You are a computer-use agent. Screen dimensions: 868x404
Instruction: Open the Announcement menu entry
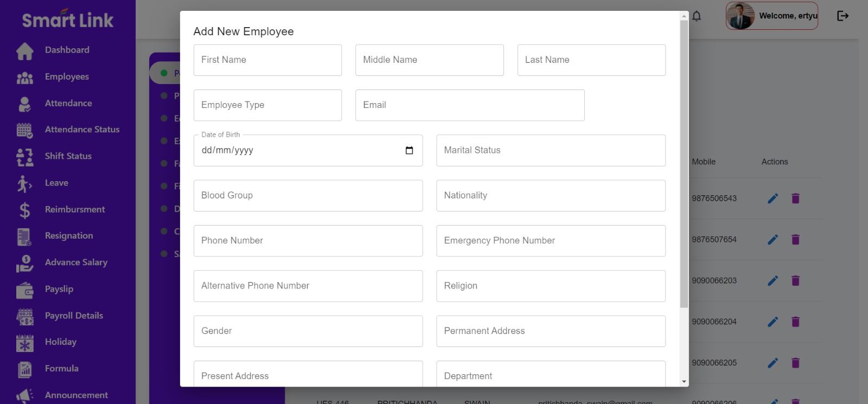pos(76,395)
